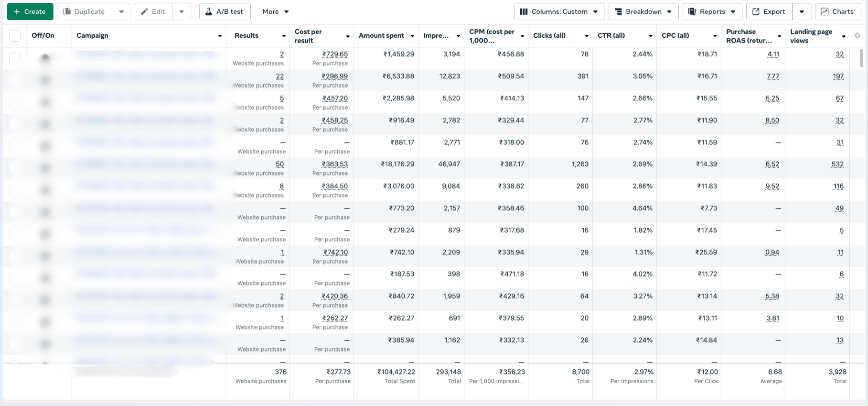The width and height of the screenshot is (868, 406).
Task: Click the table's vertical scrollbar
Action: (861, 58)
